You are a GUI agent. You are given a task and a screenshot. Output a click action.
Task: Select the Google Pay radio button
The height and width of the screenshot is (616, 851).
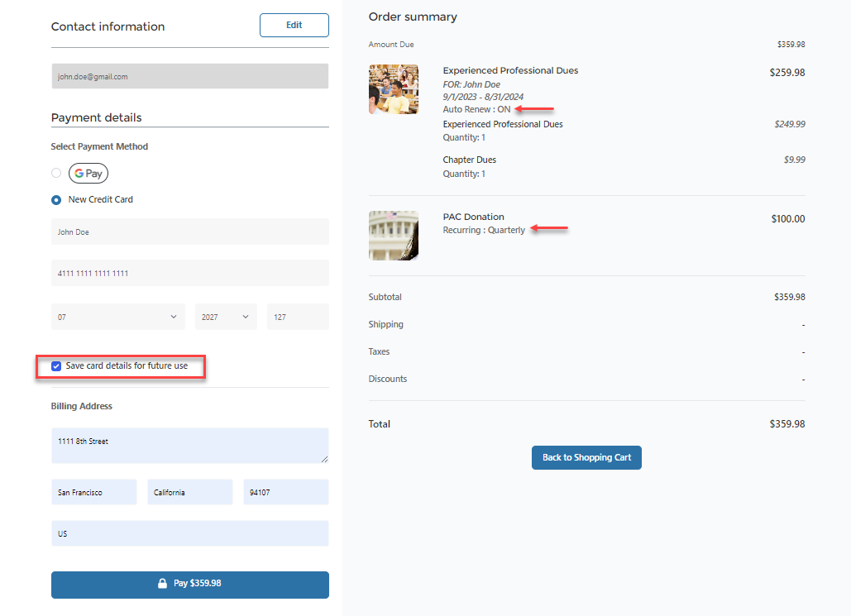point(56,174)
